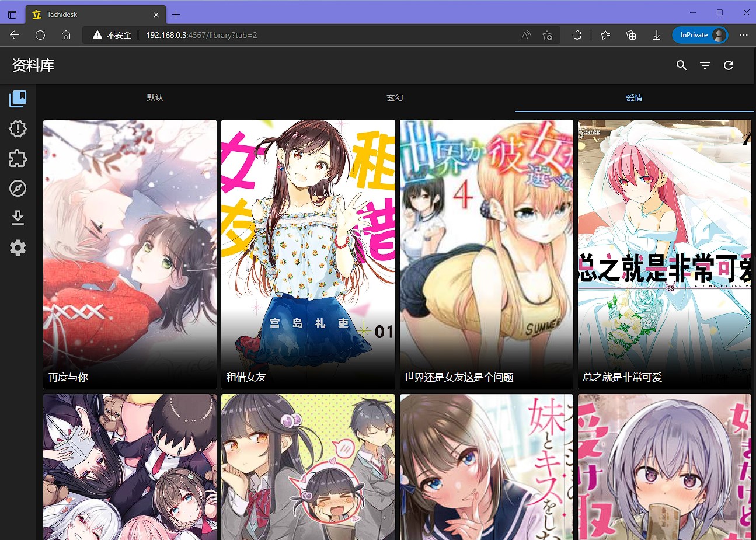Open the Updates sidebar icon
756x540 pixels.
pyautogui.click(x=18, y=128)
